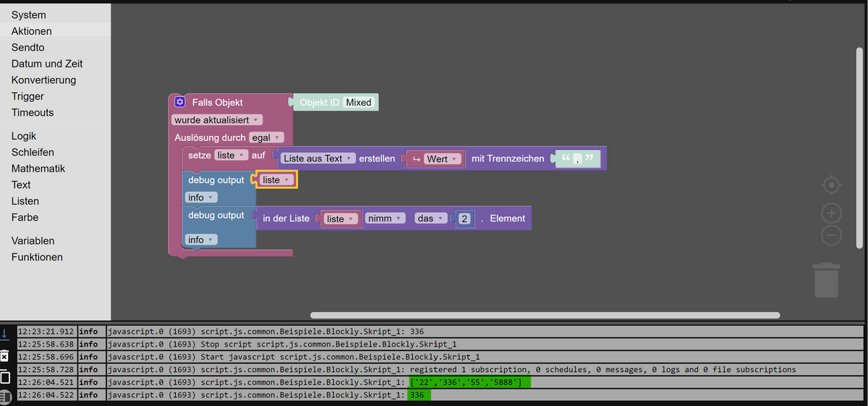Center workspace with crosshair icon

[x=832, y=185]
